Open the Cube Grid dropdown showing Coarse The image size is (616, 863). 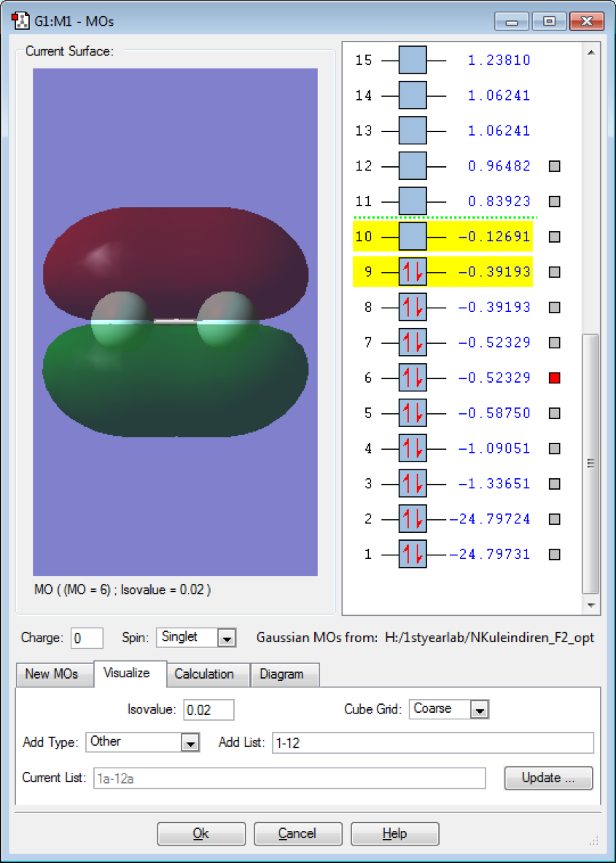(x=449, y=709)
